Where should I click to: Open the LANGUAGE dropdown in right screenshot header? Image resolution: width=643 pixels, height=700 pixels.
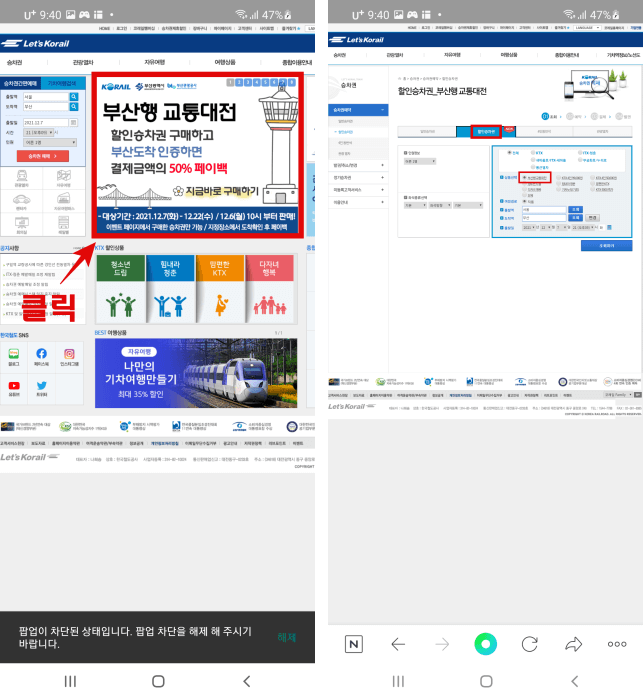pyautogui.click(x=587, y=28)
